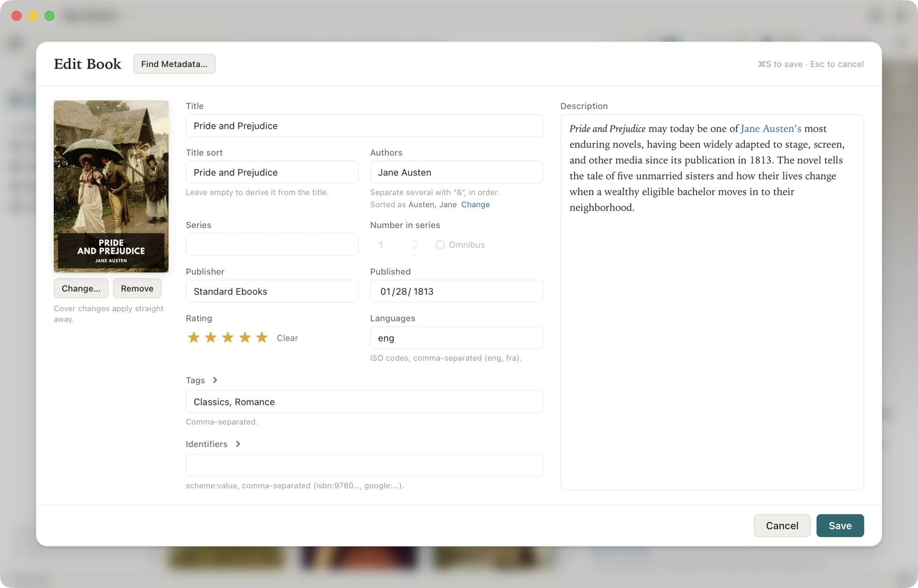Click the Published date field

point(456,291)
